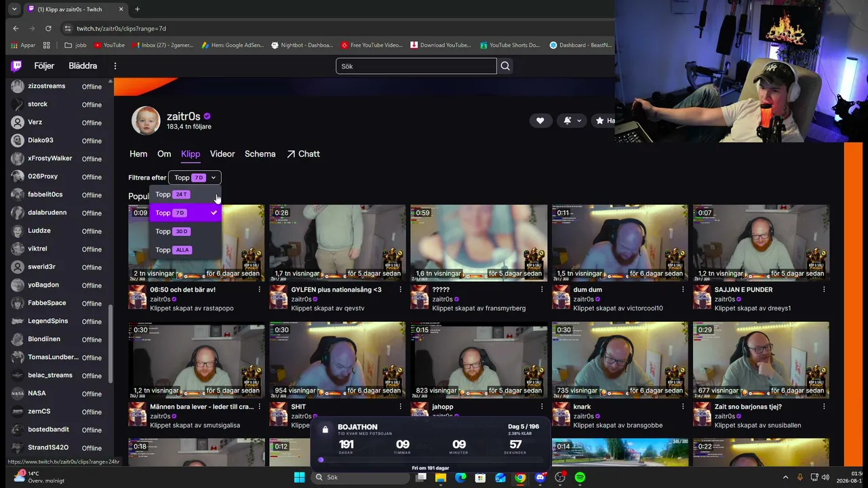Click the sidebar channel list scrollbar

pos(110,342)
